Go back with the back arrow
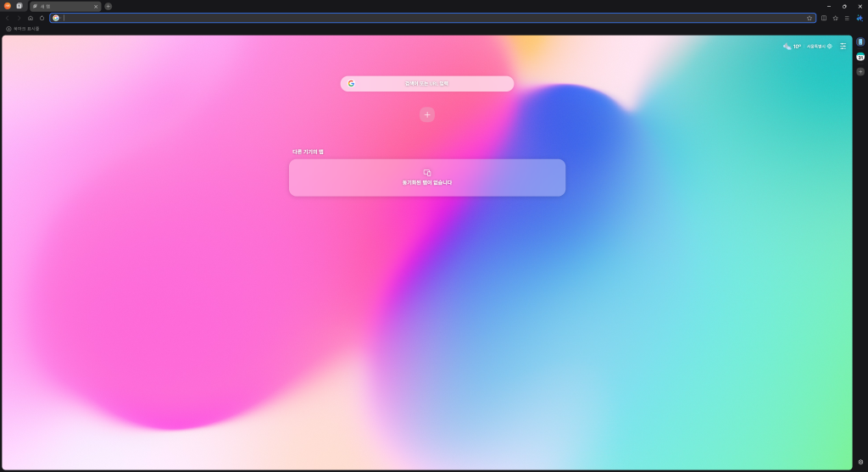This screenshot has width=868, height=472. tap(8, 18)
